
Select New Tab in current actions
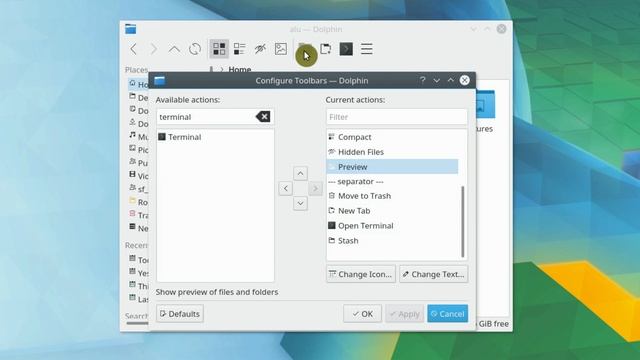[393, 211]
